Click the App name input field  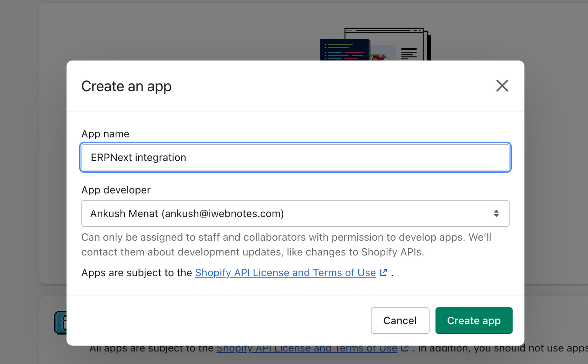pyautogui.click(x=295, y=157)
